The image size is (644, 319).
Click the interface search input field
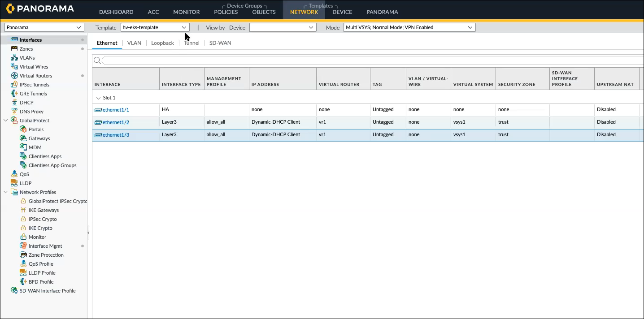(x=372, y=60)
